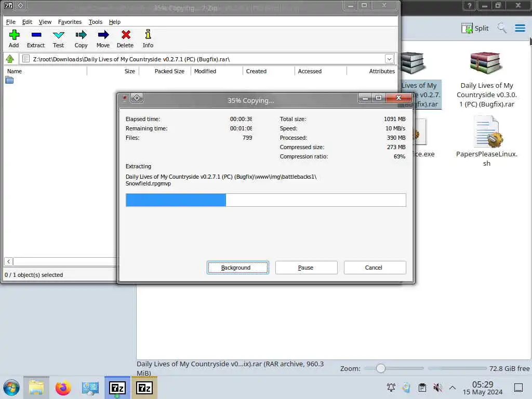Screen dimensions: 532x399
Task: Open the Start menu orb
Action: pos(11,388)
